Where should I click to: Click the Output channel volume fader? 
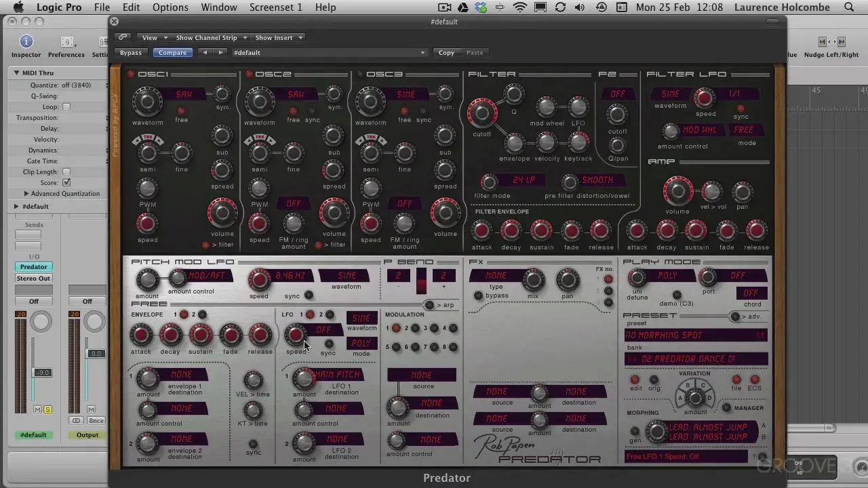click(x=95, y=354)
